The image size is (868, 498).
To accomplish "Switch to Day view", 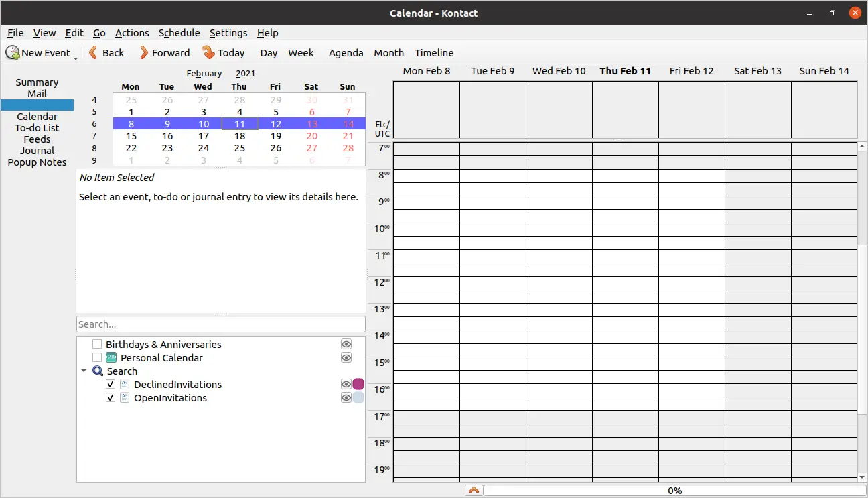I will [269, 52].
